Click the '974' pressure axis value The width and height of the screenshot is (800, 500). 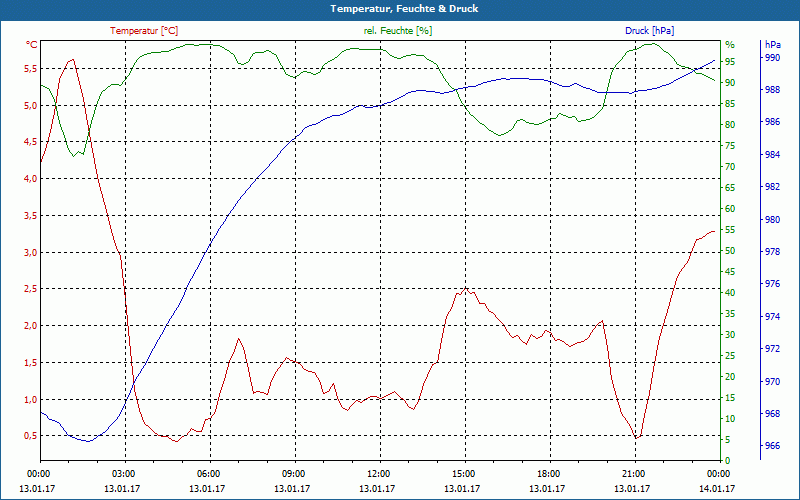(772, 317)
